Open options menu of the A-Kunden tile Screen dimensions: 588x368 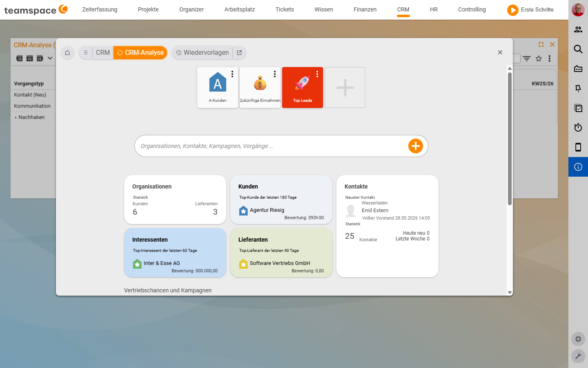pyautogui.click(x=232, y=74)
